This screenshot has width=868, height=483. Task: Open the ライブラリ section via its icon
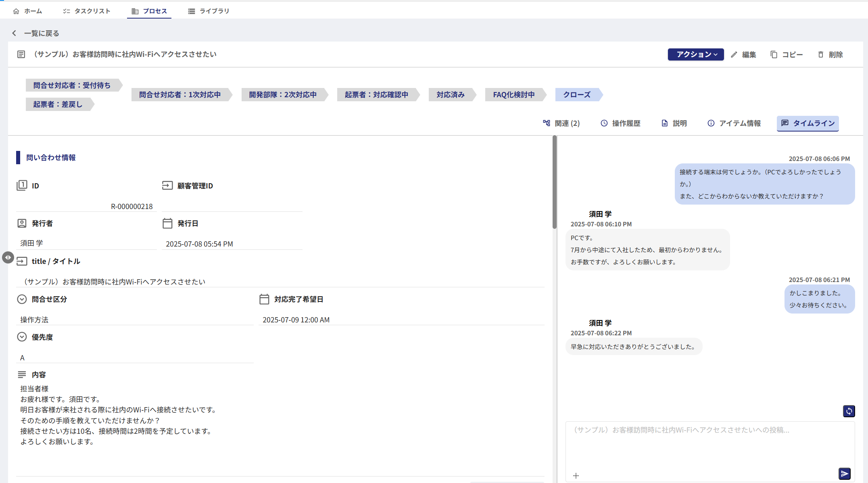[x=191, y=11]
